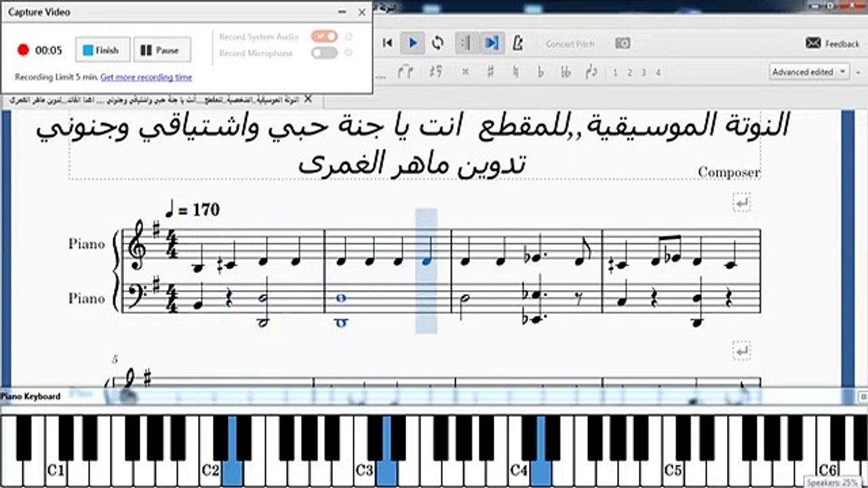Apply the sharp accidental
Viewport: 868px width, 488px height.
[x=490, y=72]
